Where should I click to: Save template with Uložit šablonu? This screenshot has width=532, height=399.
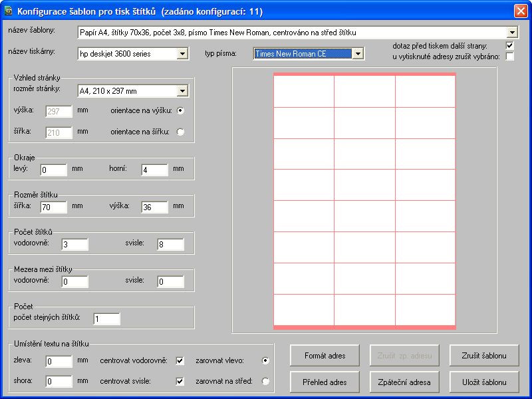point(484,382)
